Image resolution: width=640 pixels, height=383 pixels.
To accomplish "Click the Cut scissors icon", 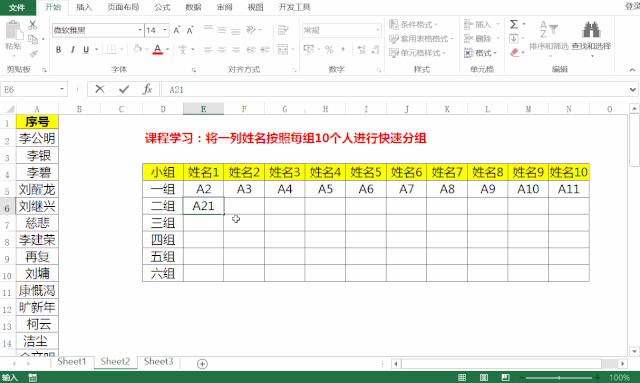I will point(33,25).
